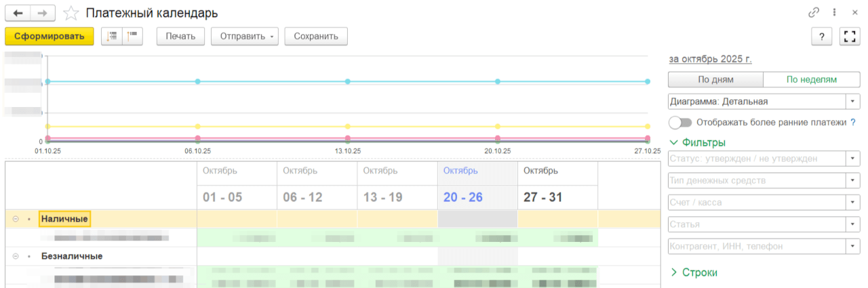Go forward using the right arrow
This screenshot has width=868, height=288.
43,13
